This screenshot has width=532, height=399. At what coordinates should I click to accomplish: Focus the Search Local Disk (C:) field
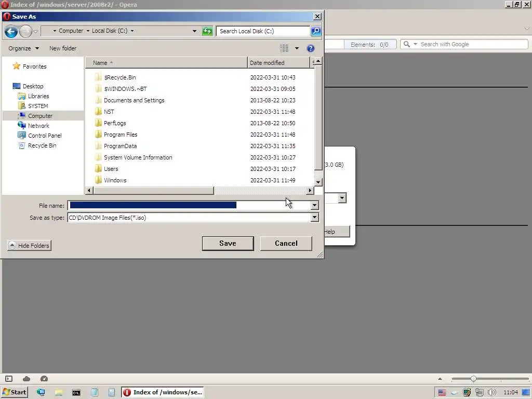click(x=263, y=31)
